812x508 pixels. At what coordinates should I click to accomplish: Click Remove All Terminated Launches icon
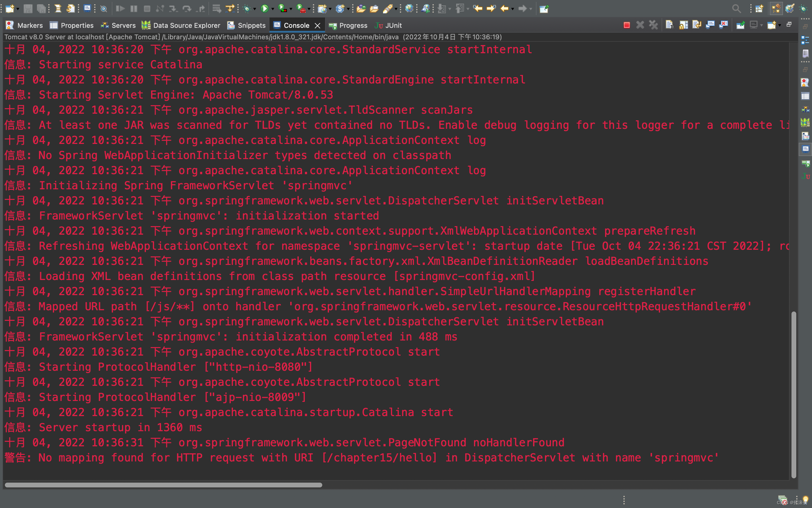(653, 25)
